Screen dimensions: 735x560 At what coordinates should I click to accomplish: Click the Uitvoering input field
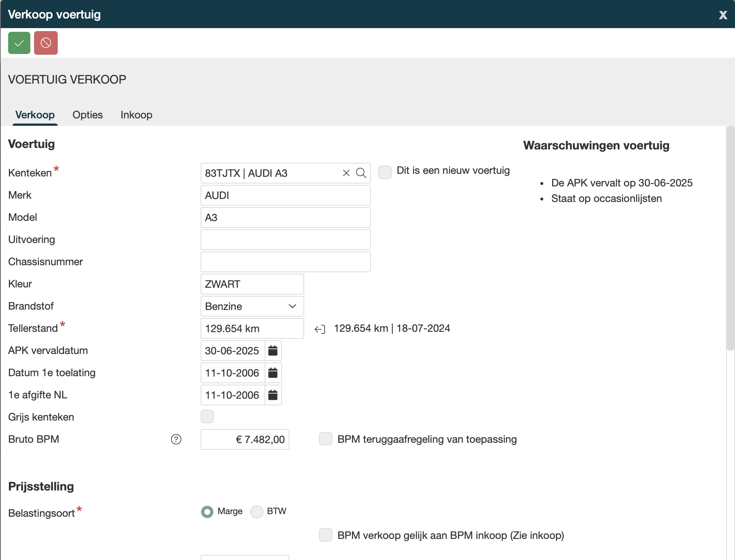point(285,240)
